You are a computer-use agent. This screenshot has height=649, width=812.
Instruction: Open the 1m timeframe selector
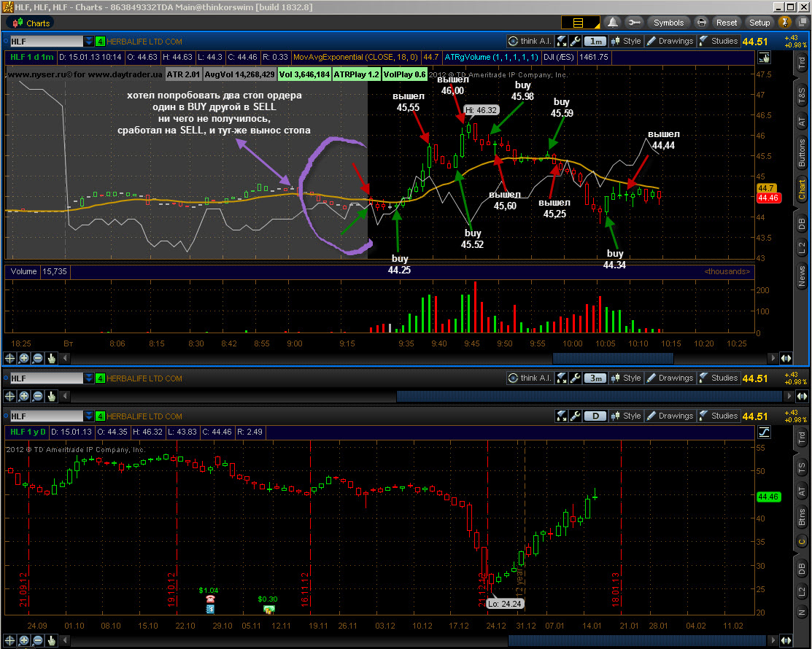tap(595, 41)
